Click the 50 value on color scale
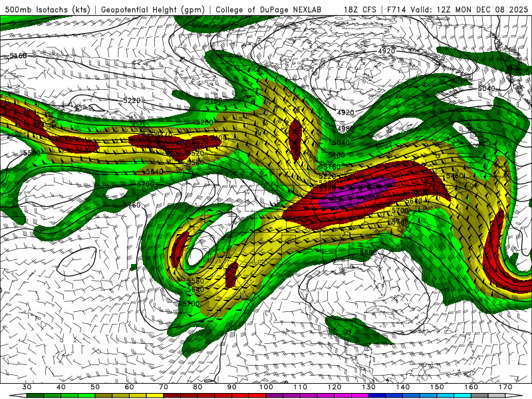The image size is (532, 399). click(95, 387)
